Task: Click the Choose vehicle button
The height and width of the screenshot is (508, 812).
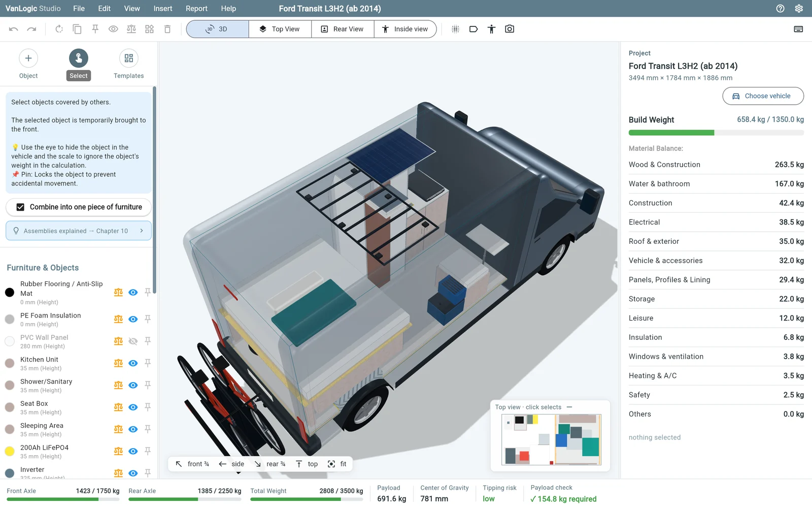Action: tap(763, 96)
